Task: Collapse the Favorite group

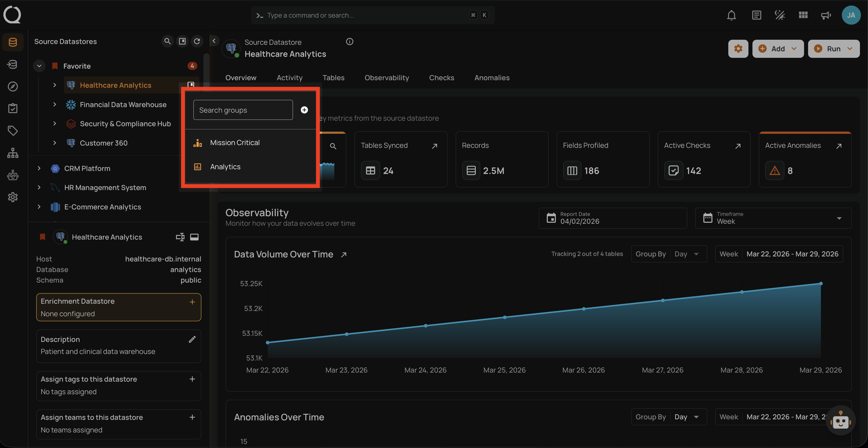Action: [x=40, y=66]
